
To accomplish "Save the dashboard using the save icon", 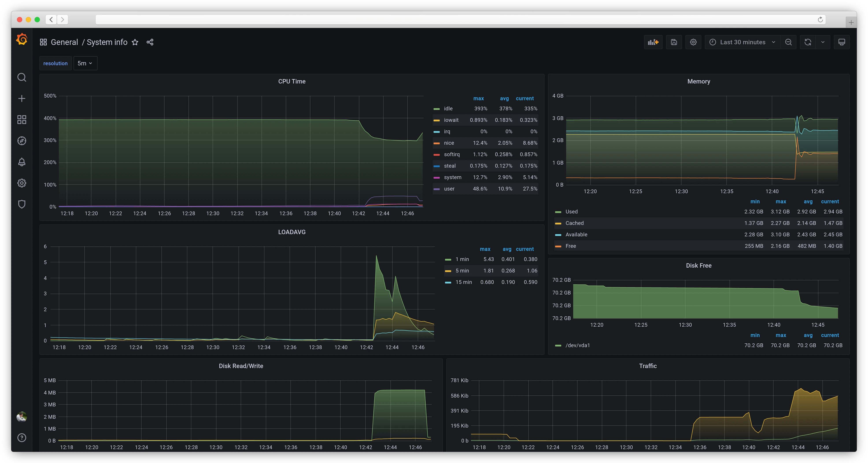I will (x=674, y=42).
